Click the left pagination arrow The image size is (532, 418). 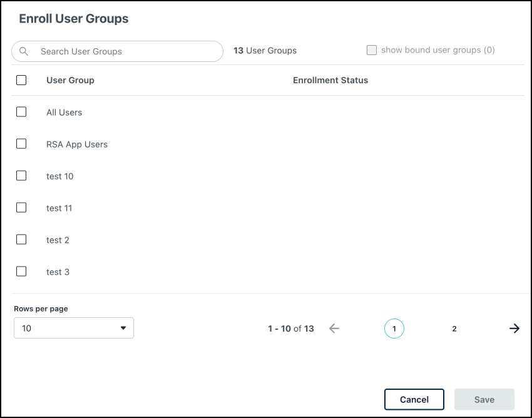[334, 328]
